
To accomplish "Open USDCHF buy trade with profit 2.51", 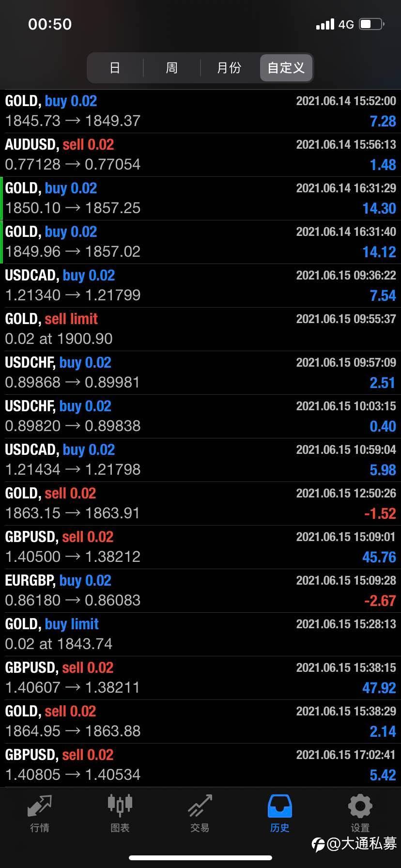I will 200,373.
